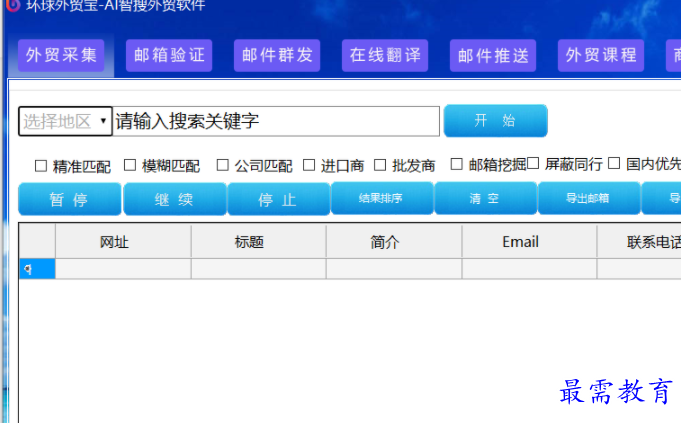Clear results with 清空 button
681x423 pixels.
pyautogui.click(x=485, y=198)
